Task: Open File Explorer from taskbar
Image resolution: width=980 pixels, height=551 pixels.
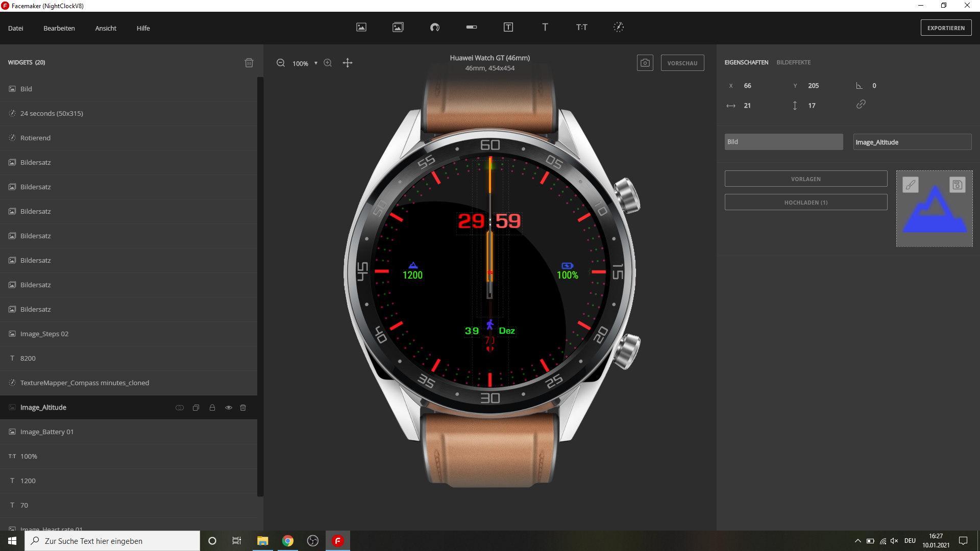Action: [262, 541]
